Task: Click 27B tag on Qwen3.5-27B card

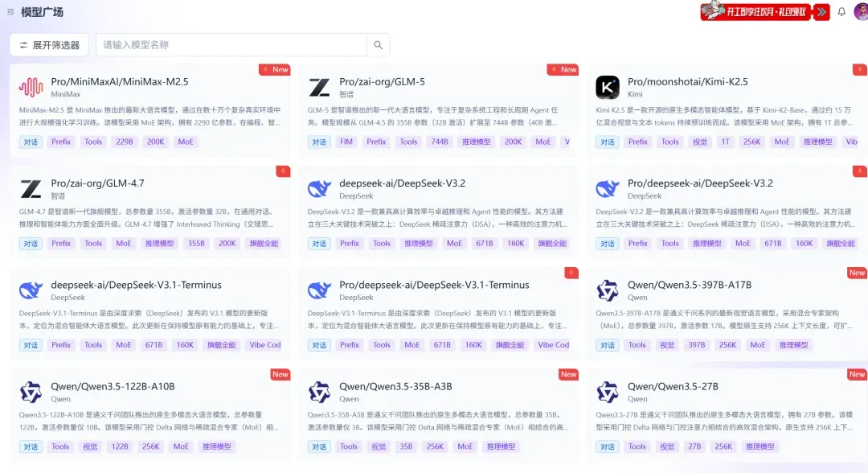Action: pyautogui.click(x=694, y=446)
